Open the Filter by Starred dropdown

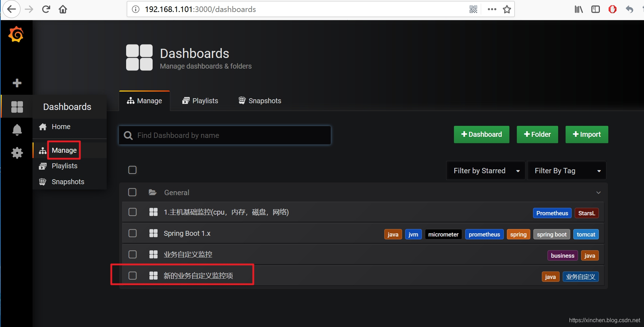486,171
